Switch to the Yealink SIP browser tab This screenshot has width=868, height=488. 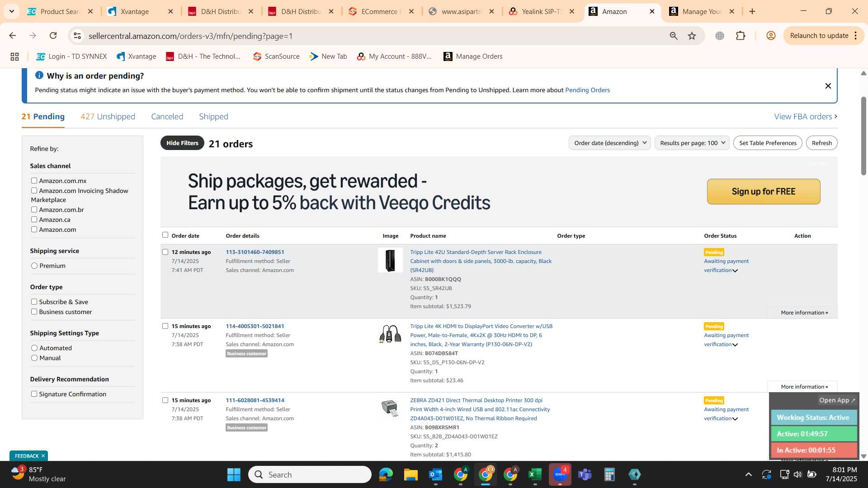(541, 11)
